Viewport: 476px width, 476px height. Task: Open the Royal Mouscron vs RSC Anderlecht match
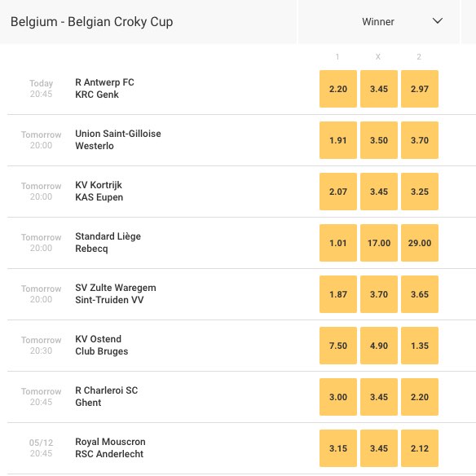tap(110, 447)
